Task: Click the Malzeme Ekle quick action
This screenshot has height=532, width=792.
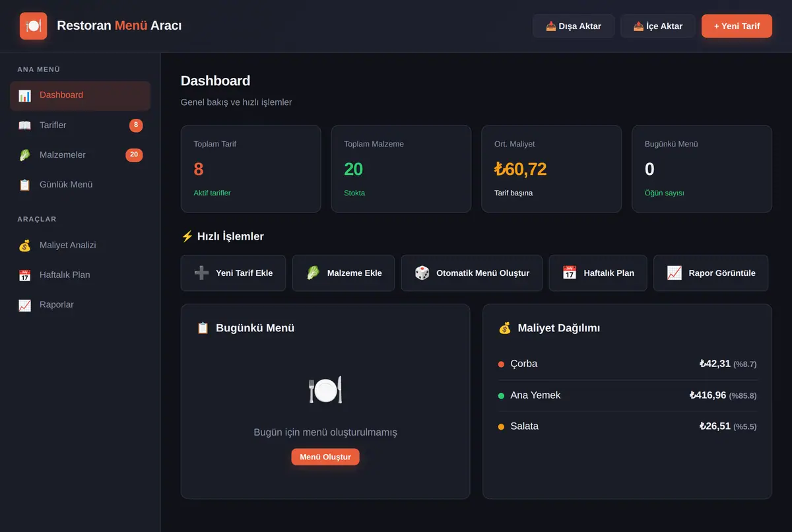Action: tap(343, 273)
